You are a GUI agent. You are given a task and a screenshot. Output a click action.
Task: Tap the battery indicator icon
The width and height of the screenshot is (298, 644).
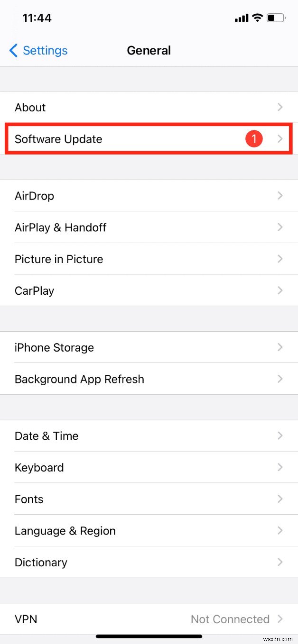(276, 18)
